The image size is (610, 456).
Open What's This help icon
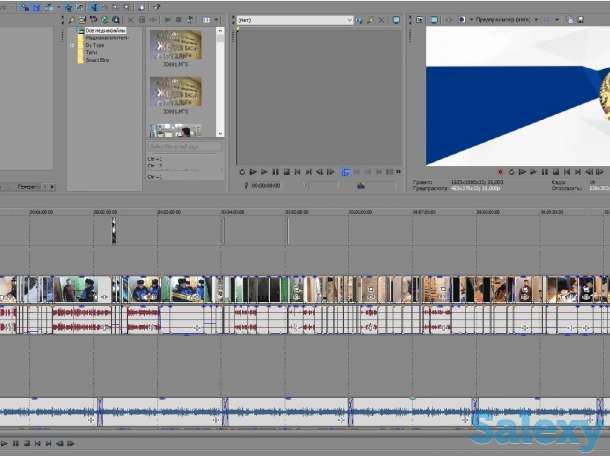coord(156,7)
